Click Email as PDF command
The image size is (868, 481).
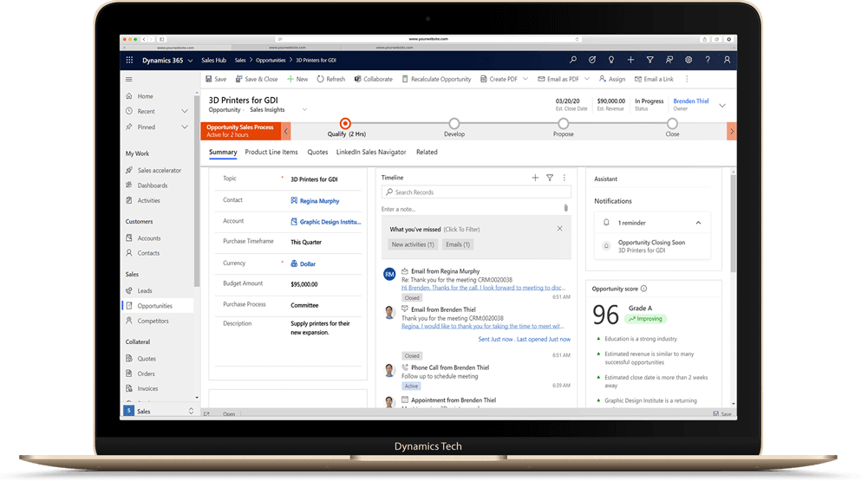[x=558, y=79]
